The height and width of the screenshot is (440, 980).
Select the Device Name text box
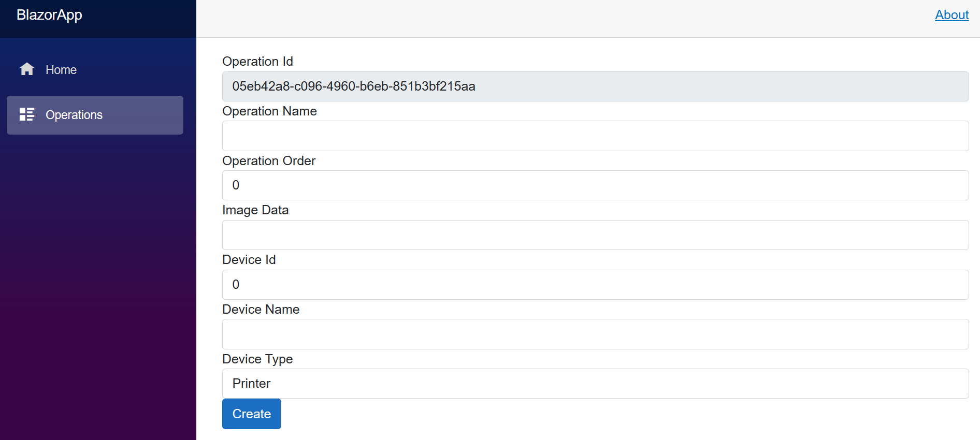click(595, 334)
